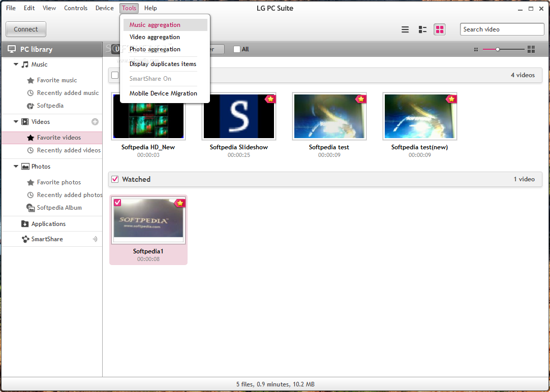This screenshot has width=550, height=392.
Task: Collapse the Music tree section
Action: (16, 64)
